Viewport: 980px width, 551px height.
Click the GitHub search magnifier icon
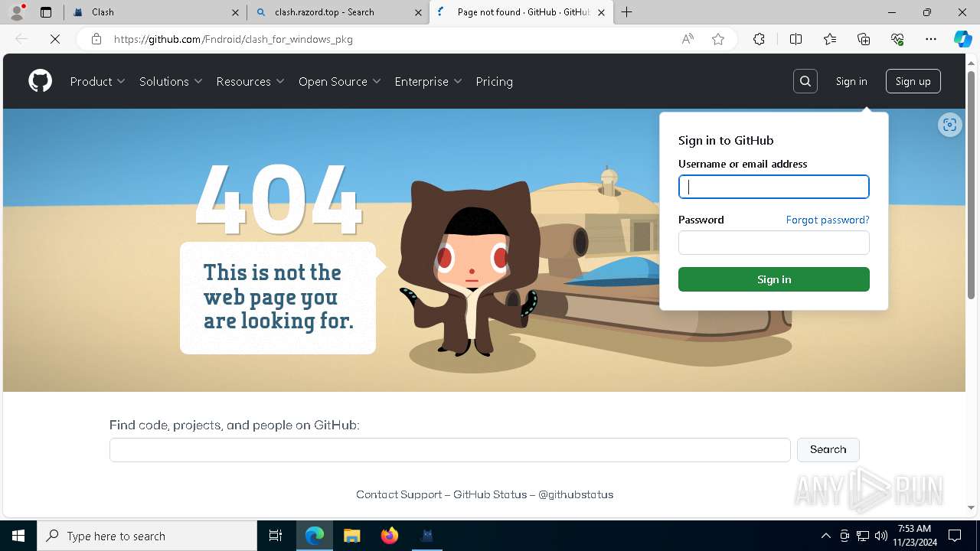805,81
